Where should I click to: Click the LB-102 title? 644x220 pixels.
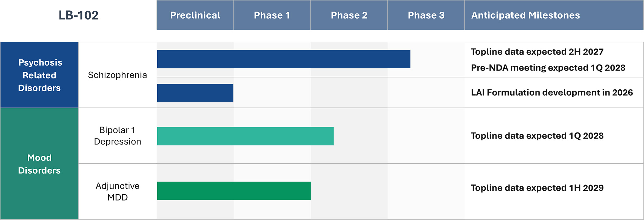point(79,15)
